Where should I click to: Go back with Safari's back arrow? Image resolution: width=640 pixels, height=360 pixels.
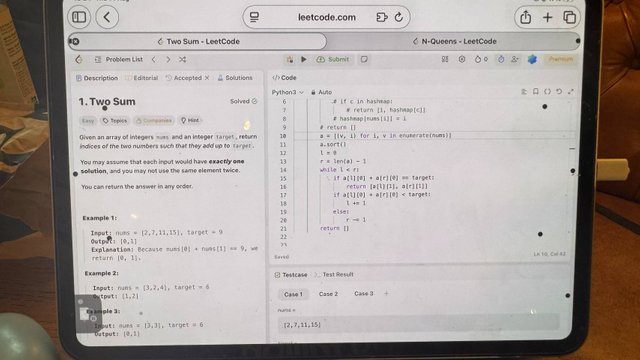[x=107, y=17]
